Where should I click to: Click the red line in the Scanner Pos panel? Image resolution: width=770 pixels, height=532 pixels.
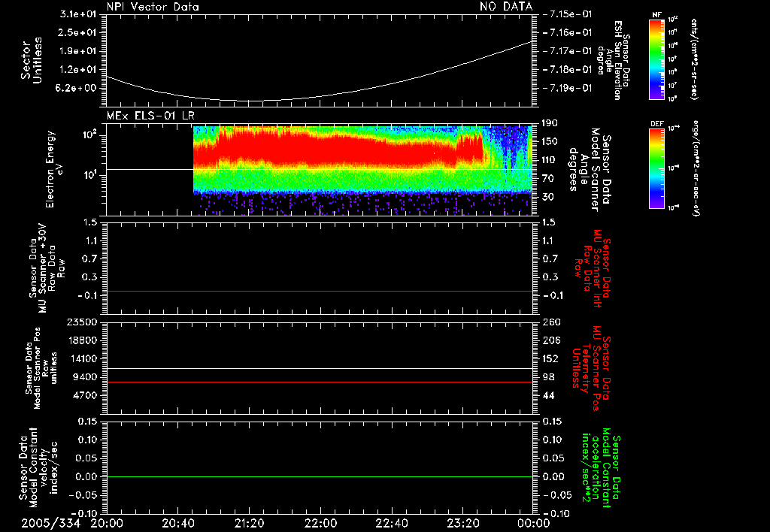pyautogui.click(x=319, y=382)
